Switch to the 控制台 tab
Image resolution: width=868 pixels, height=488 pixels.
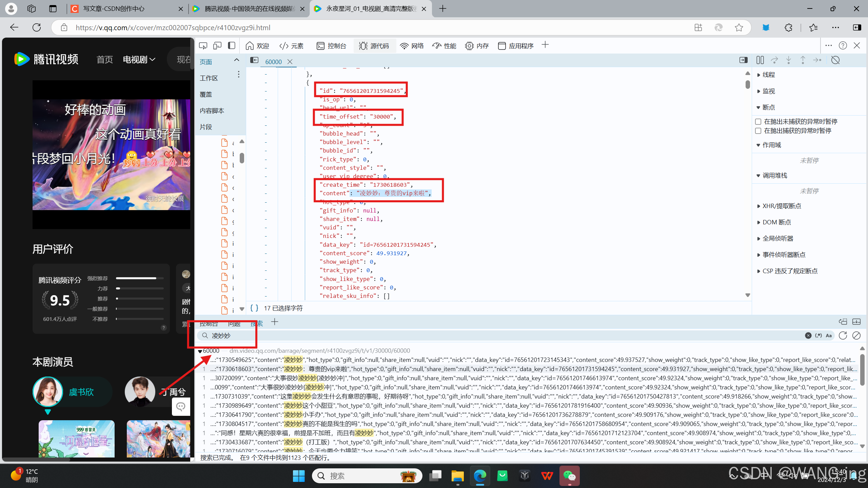tap(331, 46)
